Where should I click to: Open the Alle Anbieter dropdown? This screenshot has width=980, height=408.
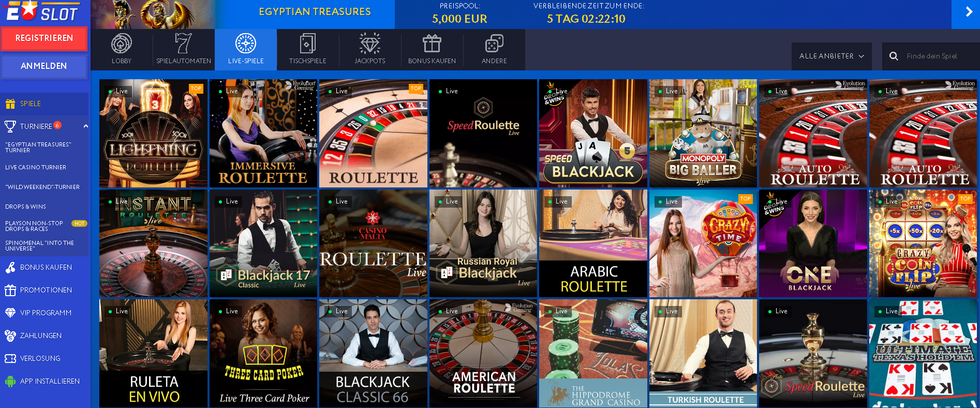pos(831,56)
